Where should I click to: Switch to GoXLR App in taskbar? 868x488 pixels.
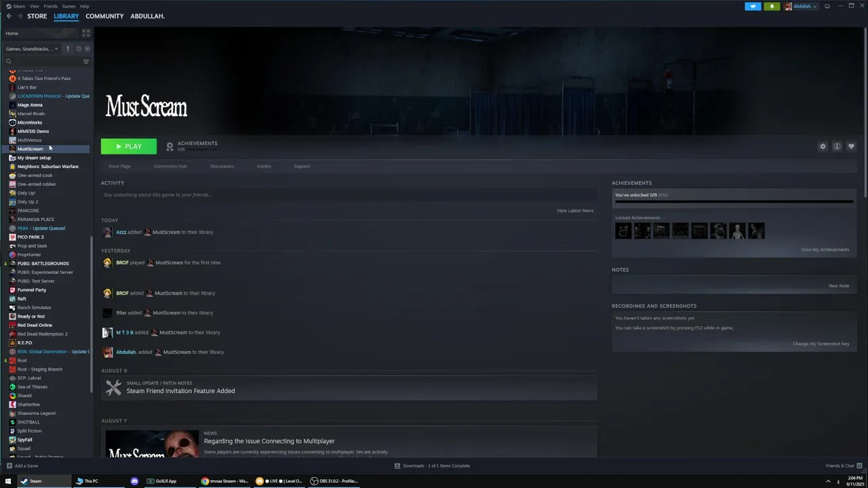(x=161, y=481)
